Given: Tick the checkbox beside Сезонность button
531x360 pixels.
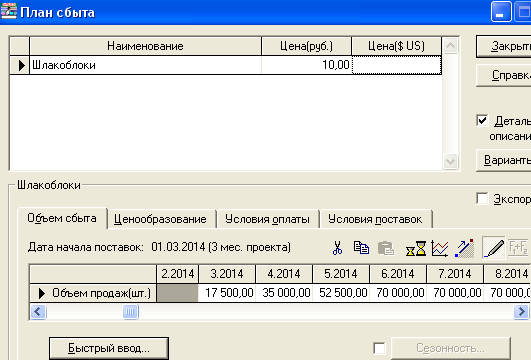Looking at the screenshot, I should 379,348.
